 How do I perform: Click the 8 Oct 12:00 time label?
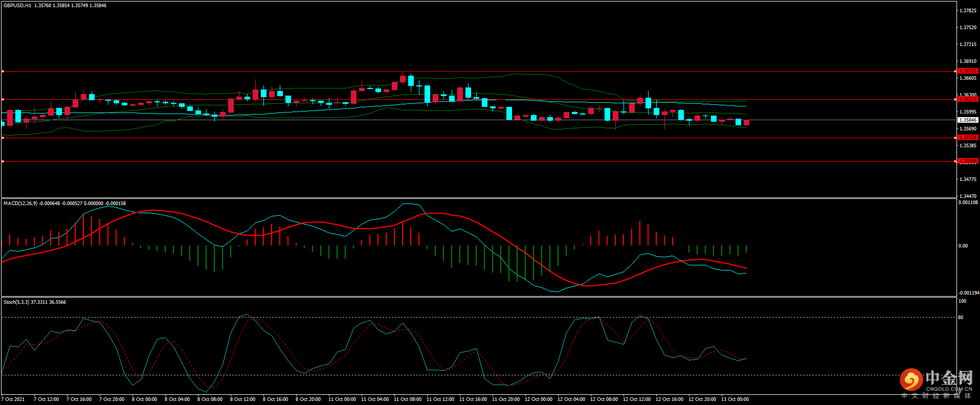pos(242,399)
